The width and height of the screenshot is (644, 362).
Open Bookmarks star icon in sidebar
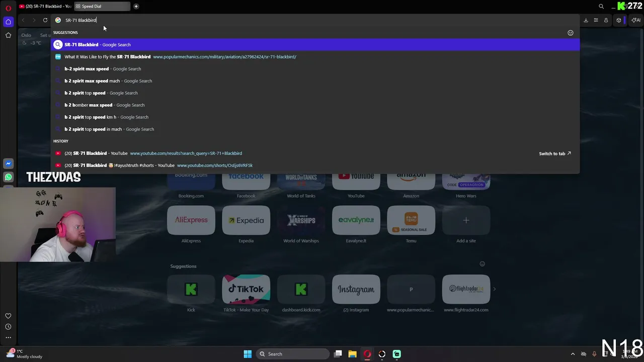8,35
